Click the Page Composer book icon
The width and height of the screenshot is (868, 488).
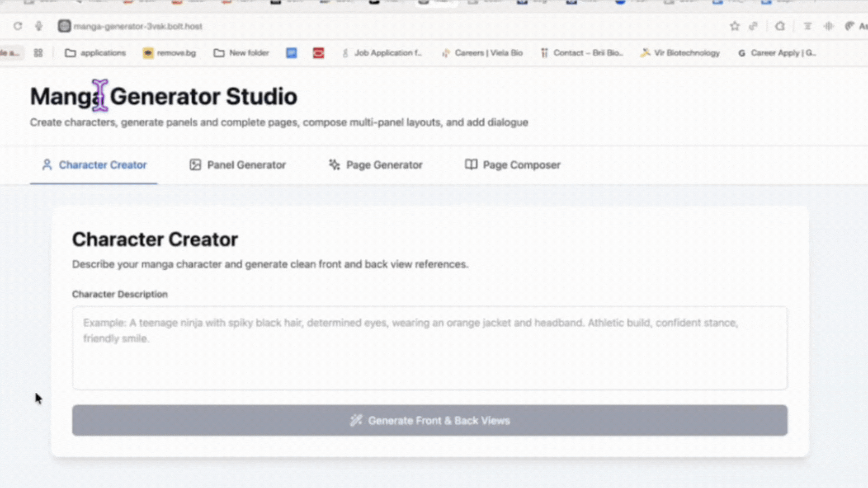(x=471, y=164)
